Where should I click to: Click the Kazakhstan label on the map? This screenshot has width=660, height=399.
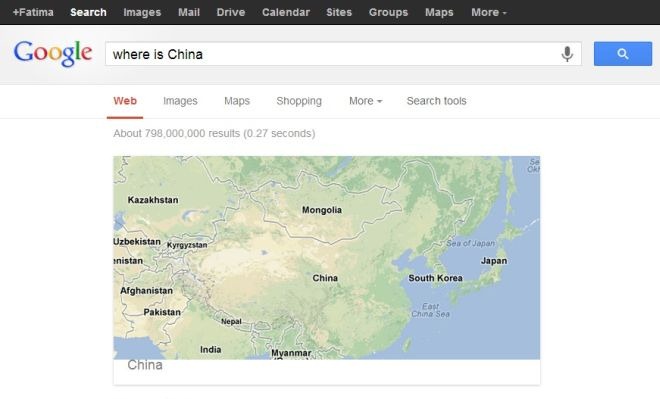(x=153, y=200)
